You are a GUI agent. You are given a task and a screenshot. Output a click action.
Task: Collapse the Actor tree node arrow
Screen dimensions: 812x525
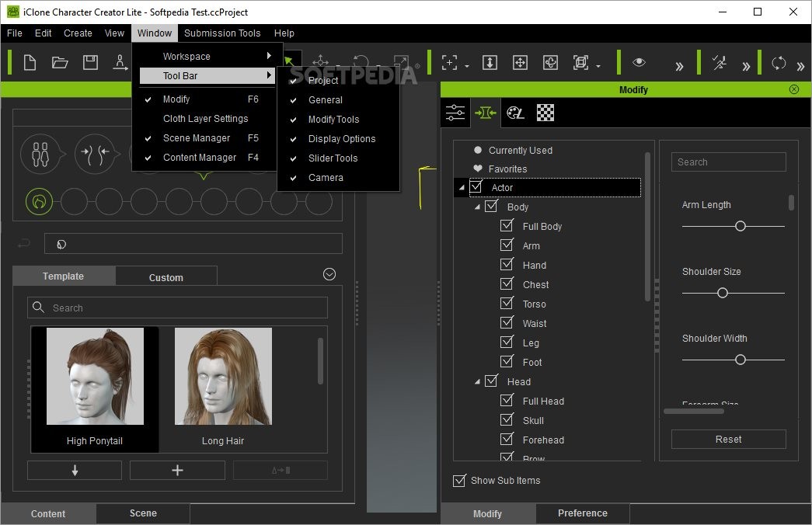[462, 187]
